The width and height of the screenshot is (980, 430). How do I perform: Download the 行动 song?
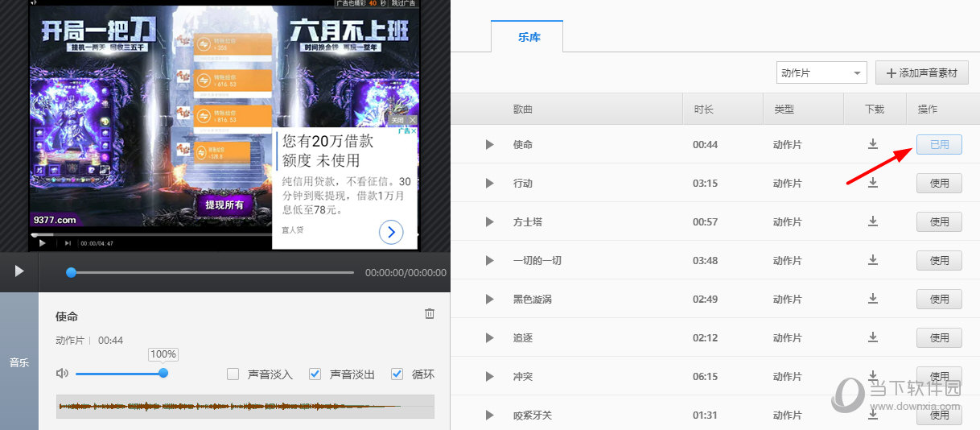873,183
